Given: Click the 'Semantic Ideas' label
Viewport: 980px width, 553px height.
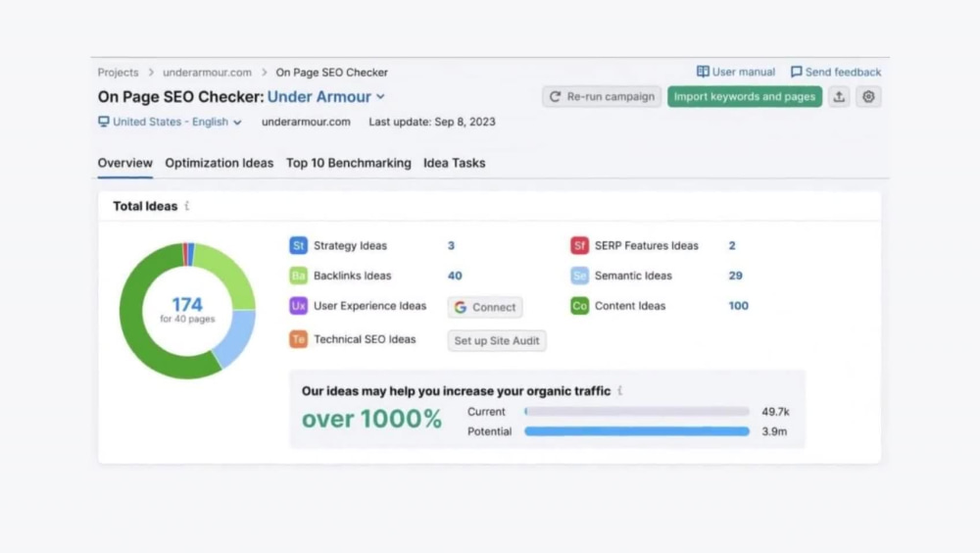Looking at the screenshot, I should click(633, 276).
